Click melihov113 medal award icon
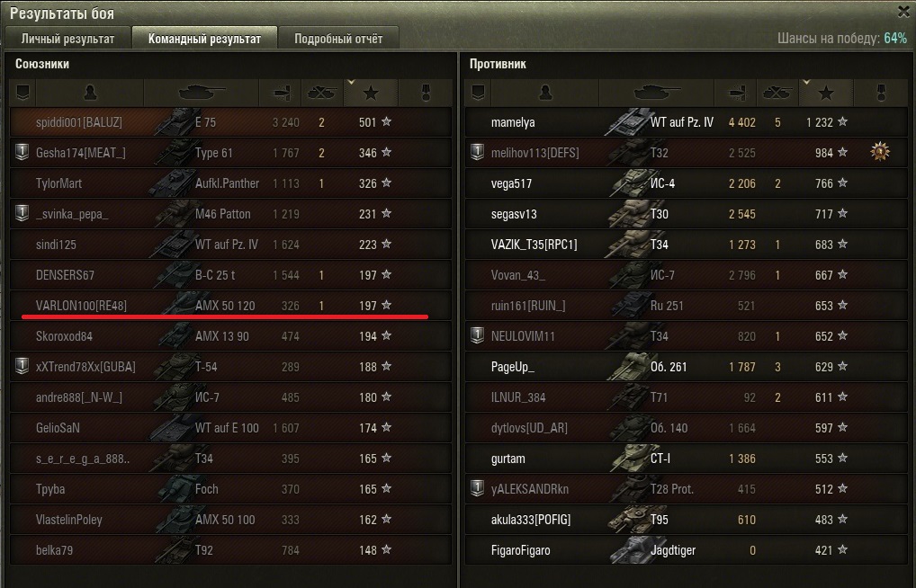The image size is (916, 588). tap(880, 152)
